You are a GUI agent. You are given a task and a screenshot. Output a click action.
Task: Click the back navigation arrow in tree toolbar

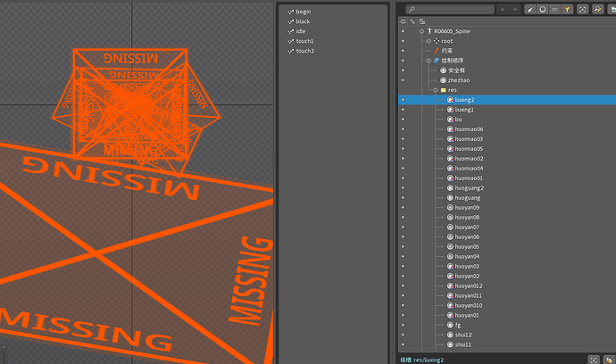[x=502, y=9]
